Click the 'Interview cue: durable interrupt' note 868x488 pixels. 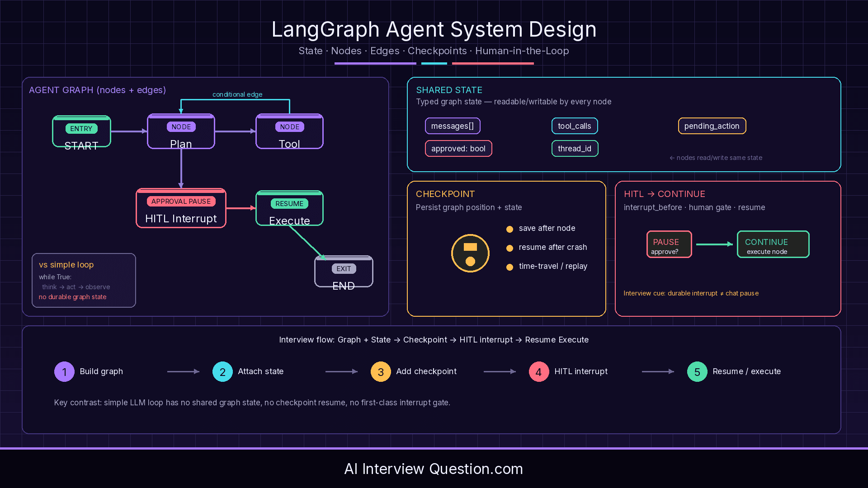tap(691, 293)
